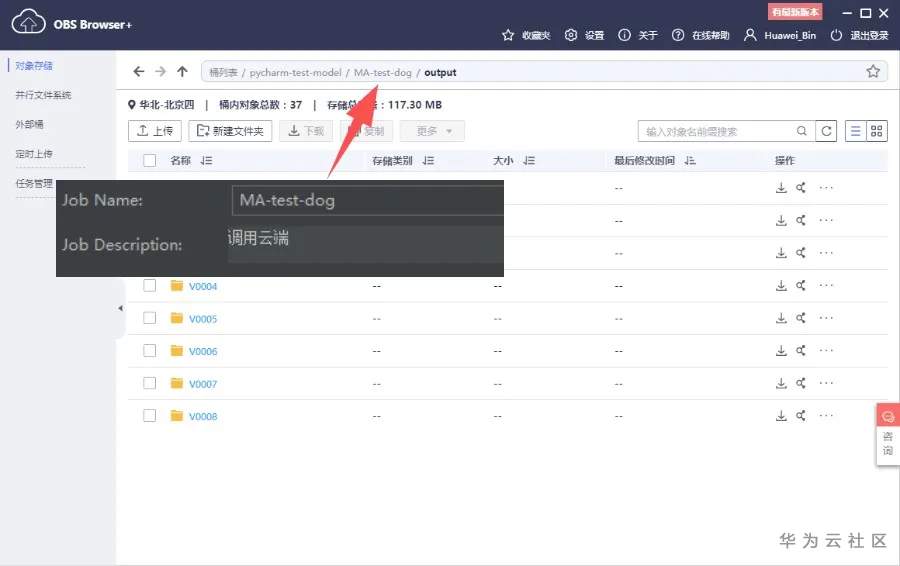Open the 关于 about dialog
The height and width of the screenshot is (566, 900).
(x=638, y=36)
